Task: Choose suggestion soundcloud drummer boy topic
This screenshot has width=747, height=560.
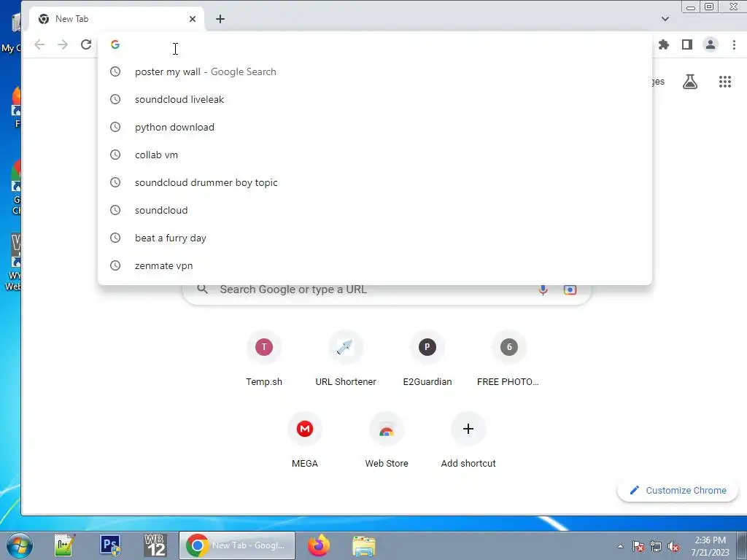Action: point(374,182)
